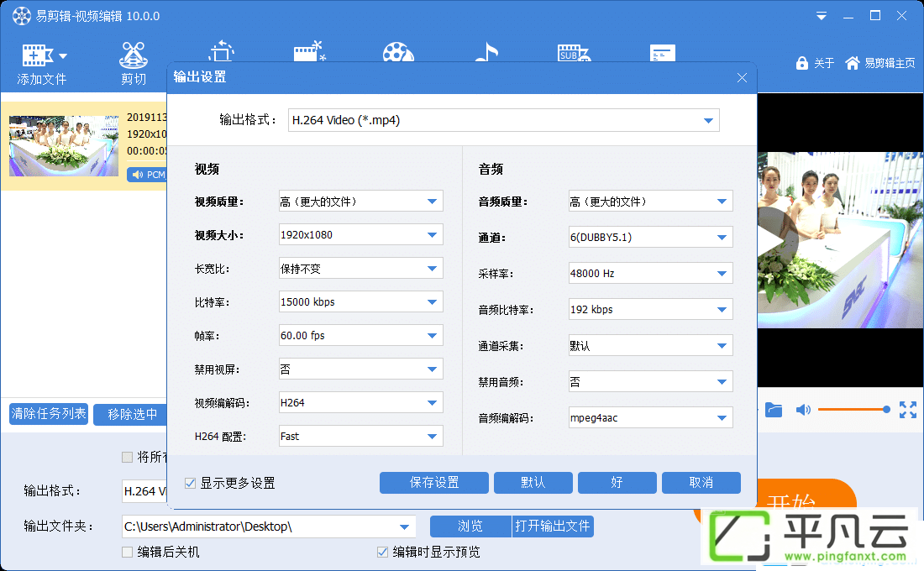Open the folder icon below preview
Viewport: 924px width, 571px height.
(774, 410)
